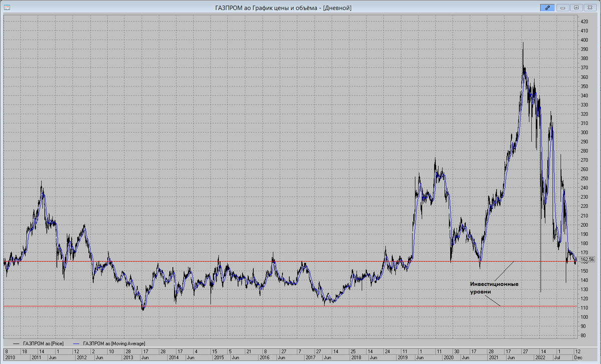Select the 'Инвестиционные уровни' text annotation

pos(493,287)
